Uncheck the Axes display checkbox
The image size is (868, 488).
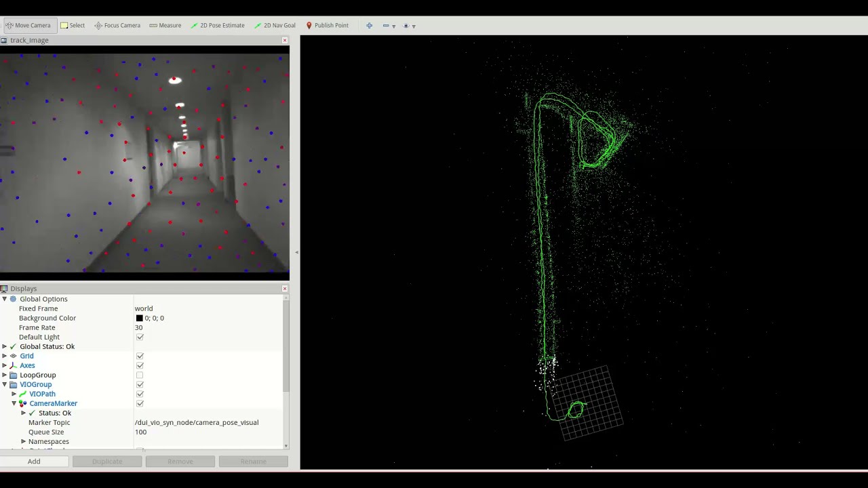[x=140, y=365]
